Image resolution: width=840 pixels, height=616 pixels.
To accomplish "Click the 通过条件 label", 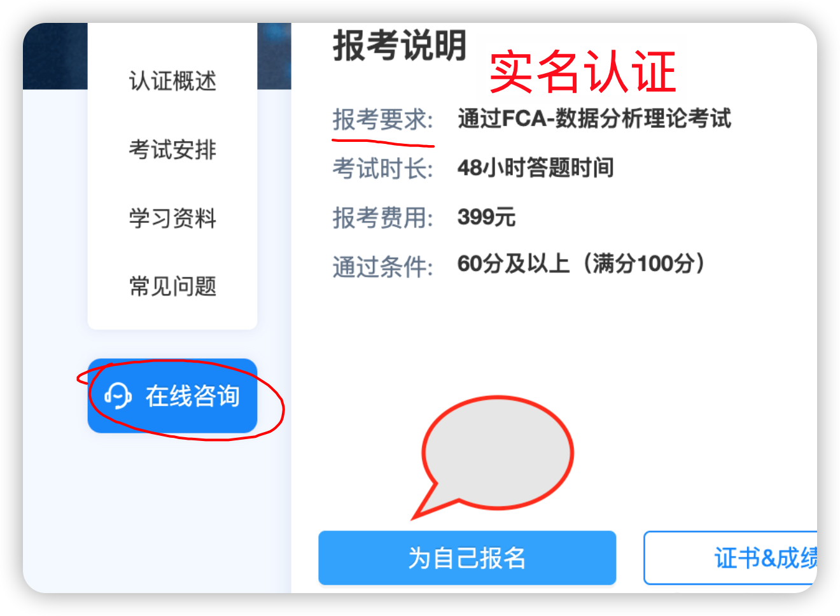I will 382,267.
